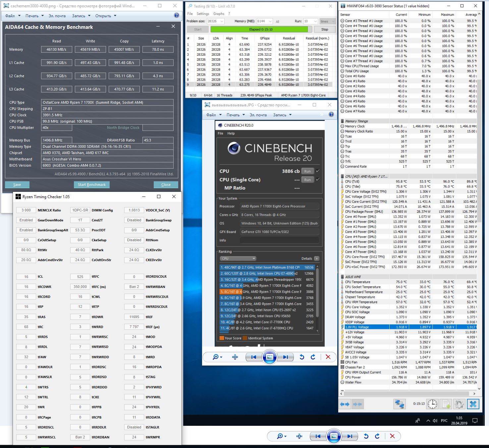This screenshot has height=448, width=489.
Task: Open LinX Run count dropdown
Action: pos(315,21)
